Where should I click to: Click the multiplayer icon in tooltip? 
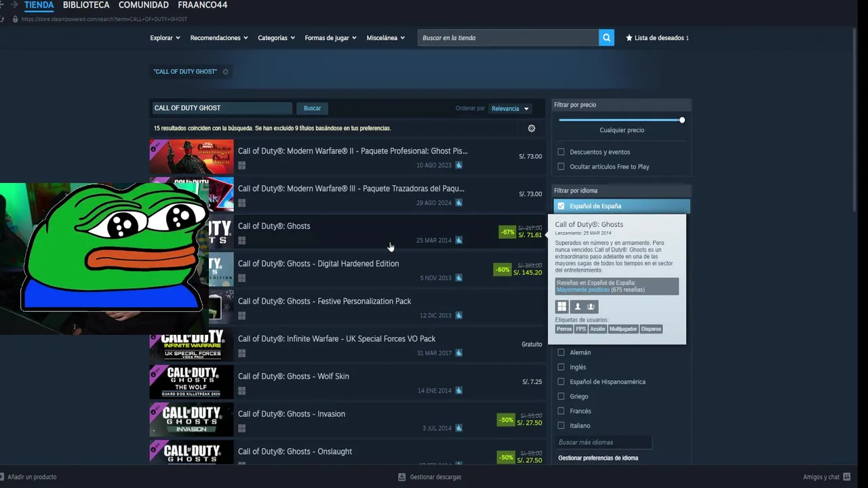(591, 307)
